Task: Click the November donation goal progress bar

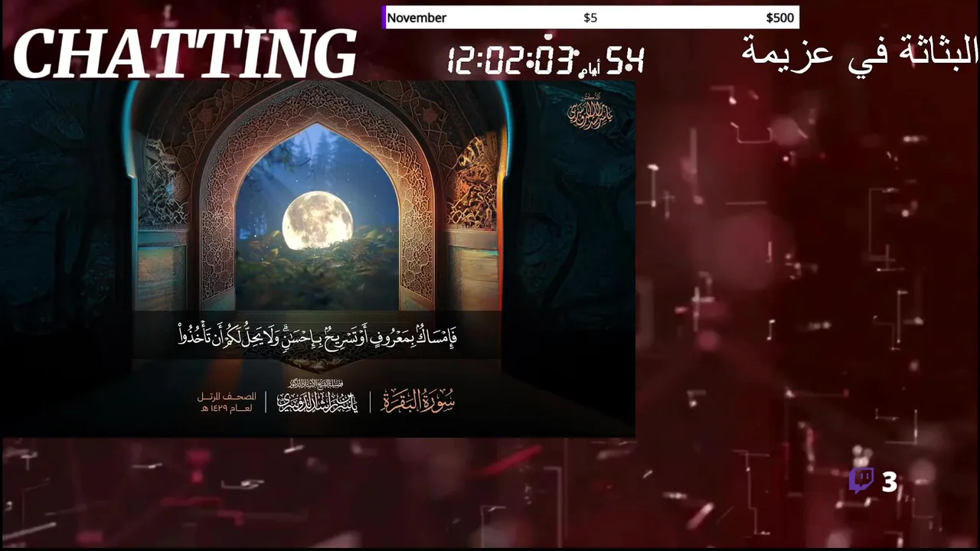Action: [590, 18]
